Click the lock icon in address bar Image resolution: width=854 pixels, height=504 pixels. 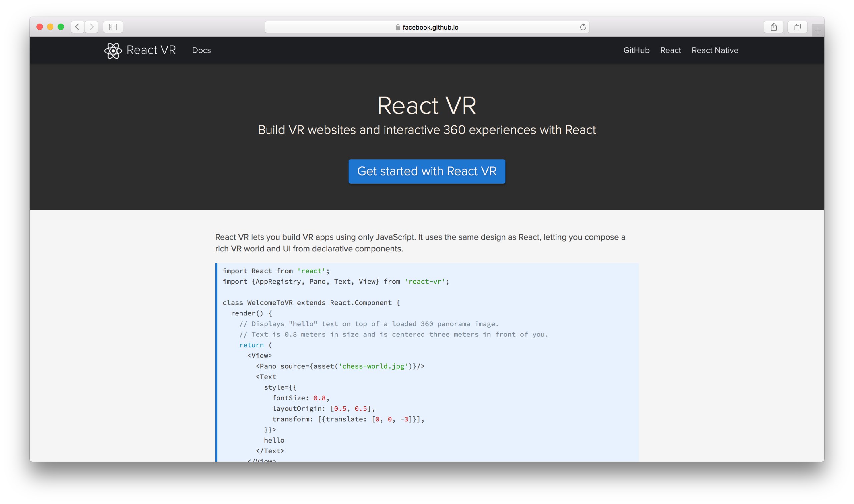tap(398, 27)
